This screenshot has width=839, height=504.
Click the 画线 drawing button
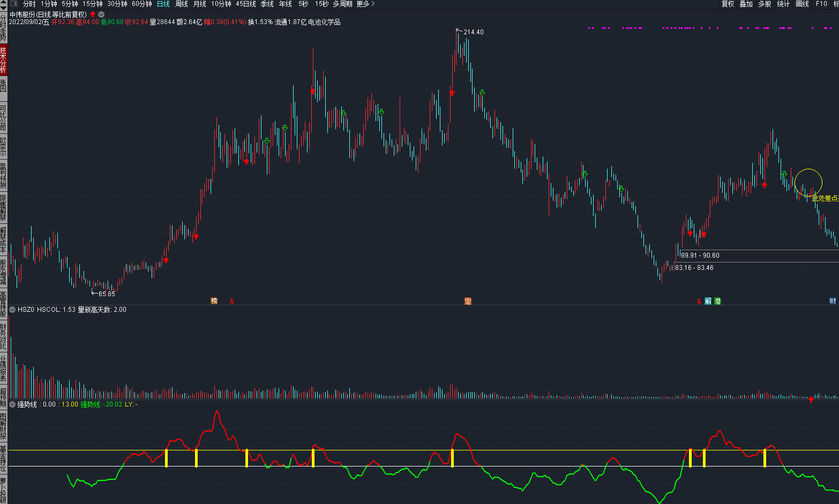click(802, 4)
